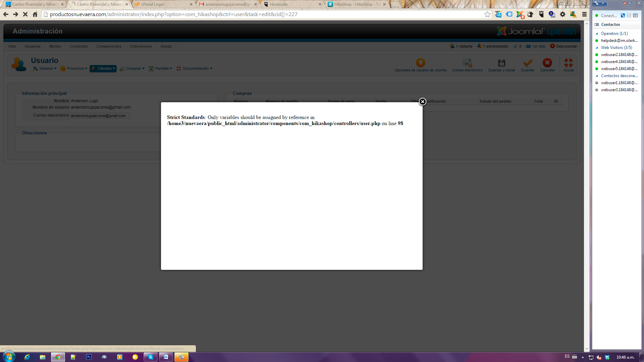The image size is (644, 362).
Task: Close the Strict Standards error popup
Action: [422, 102]
